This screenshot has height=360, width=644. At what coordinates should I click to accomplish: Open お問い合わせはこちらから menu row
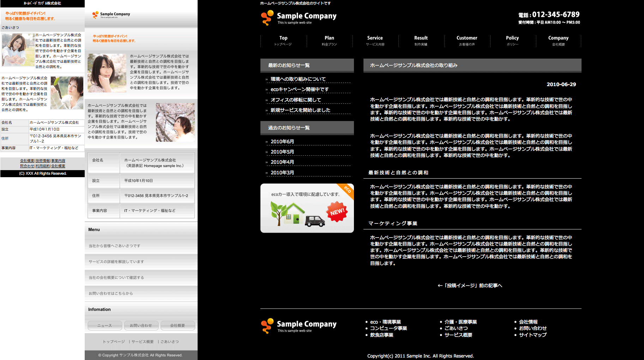[x=111, y=293]
